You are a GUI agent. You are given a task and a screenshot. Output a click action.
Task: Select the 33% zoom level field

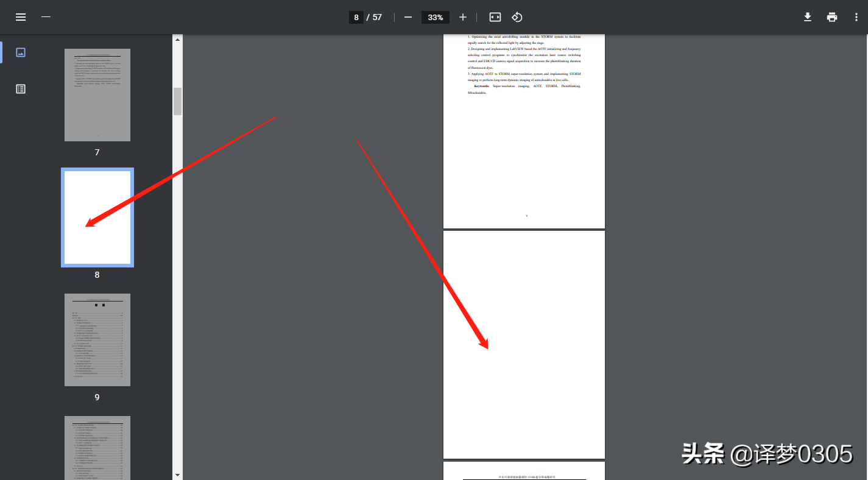pos(436,17)
